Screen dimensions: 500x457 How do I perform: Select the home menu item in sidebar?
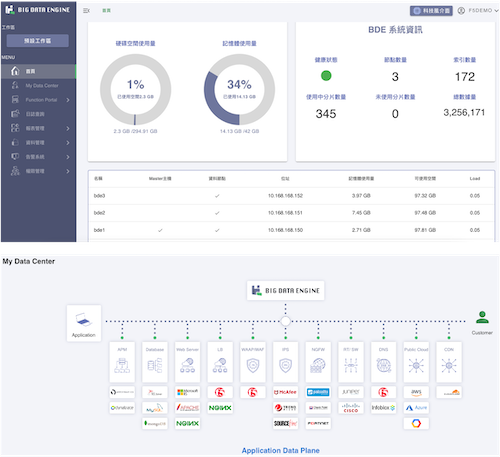[38, 71]
